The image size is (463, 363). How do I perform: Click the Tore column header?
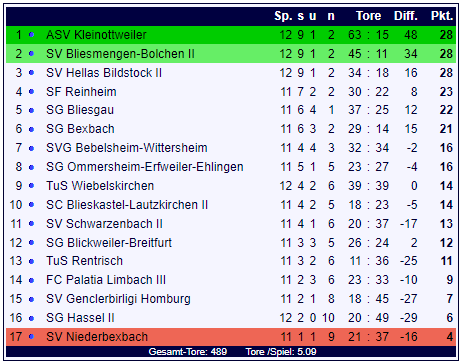(x=368, y=16)
